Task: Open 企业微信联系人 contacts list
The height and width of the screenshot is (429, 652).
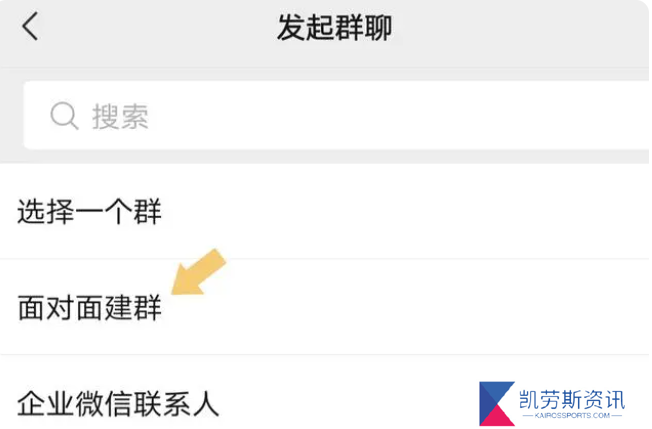Action: click(x=324, y=402)
